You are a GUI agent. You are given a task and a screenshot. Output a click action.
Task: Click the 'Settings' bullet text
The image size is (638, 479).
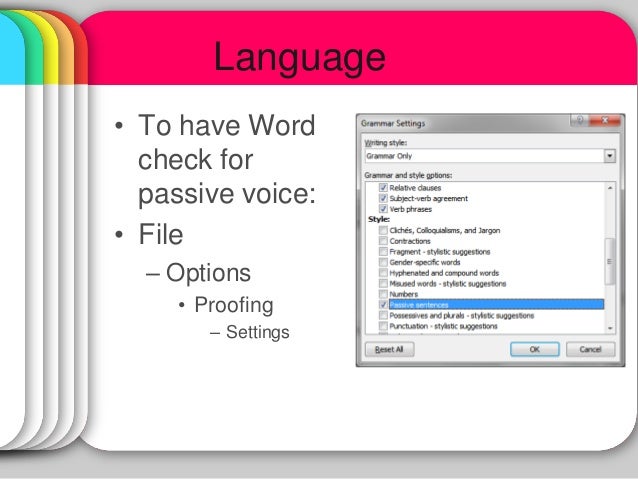pyautogui.click(x=258, y=332)
